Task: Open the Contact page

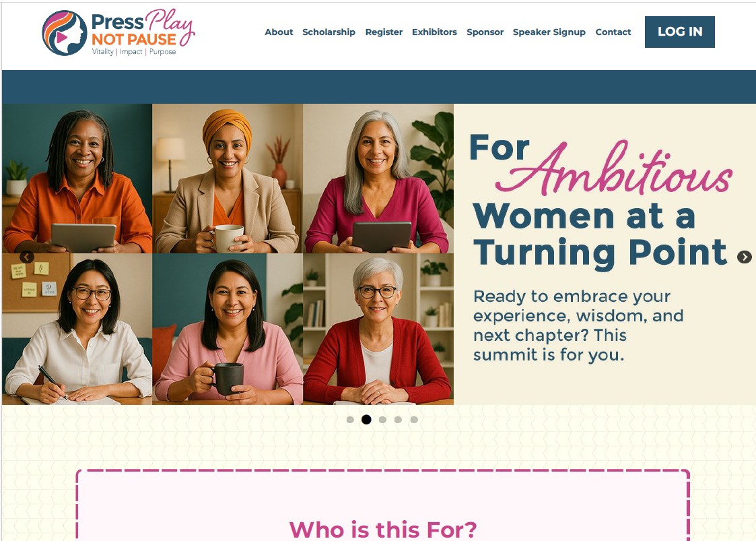Action: 613,32
